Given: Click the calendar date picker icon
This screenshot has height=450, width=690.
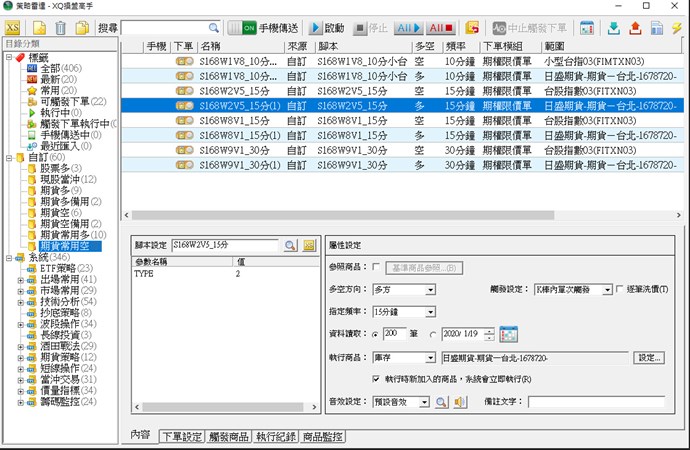Looking at the screenshot, I should (x=509, y=333).
